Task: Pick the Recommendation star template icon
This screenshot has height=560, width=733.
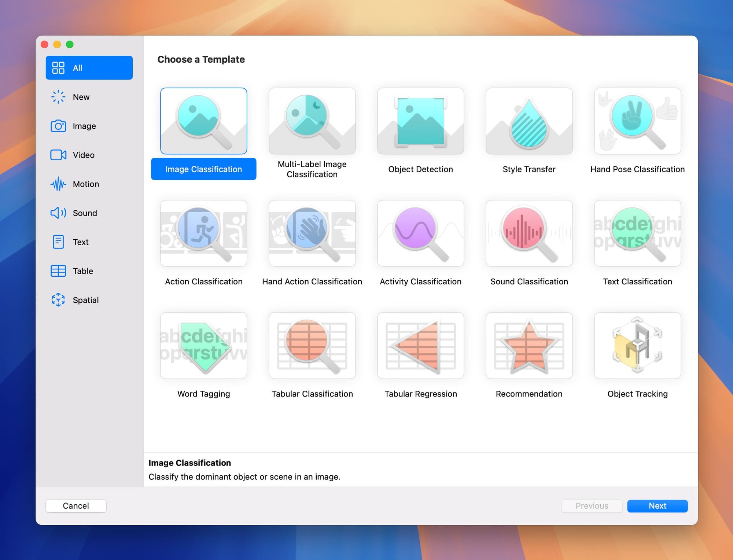Action: pyautogui.click(x=529, y=345)
